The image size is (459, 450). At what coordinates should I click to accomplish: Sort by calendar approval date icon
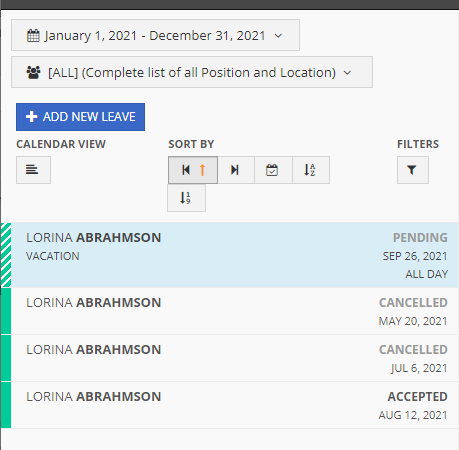point(273,170)
